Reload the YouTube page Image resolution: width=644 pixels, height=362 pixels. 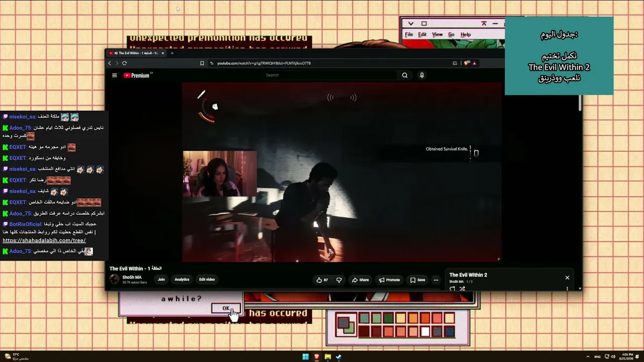pos(124,63)
